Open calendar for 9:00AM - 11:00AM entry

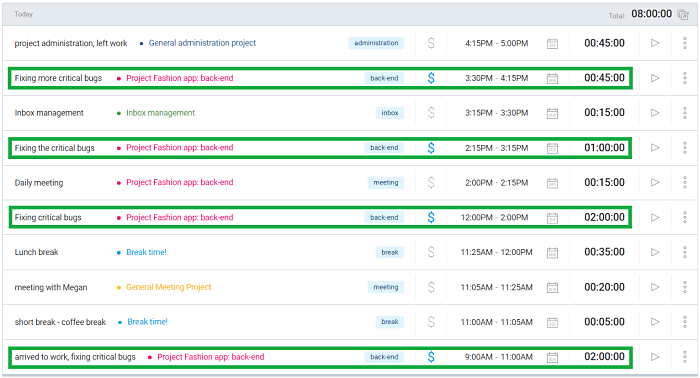click(x=552, y=357)
